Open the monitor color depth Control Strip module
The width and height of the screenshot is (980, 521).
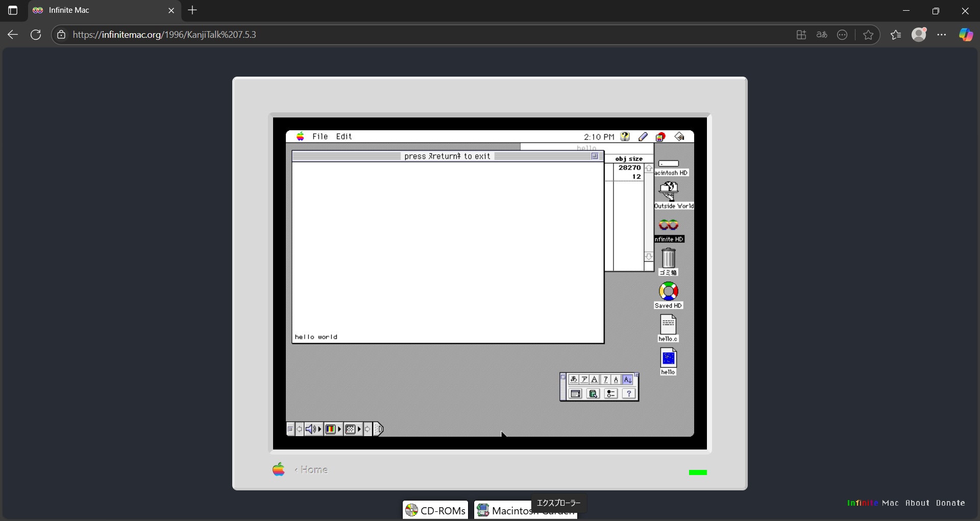pos(333,429)
